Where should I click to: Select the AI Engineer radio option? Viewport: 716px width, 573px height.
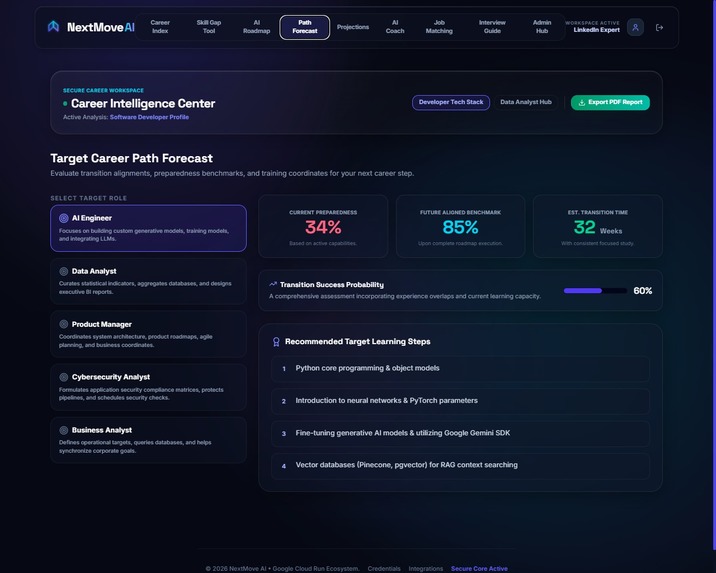64,218
